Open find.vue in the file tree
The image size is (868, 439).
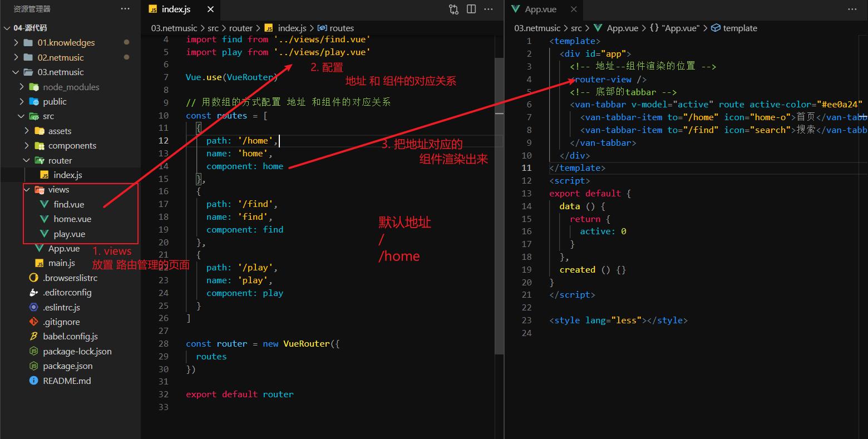coord(69,204)
